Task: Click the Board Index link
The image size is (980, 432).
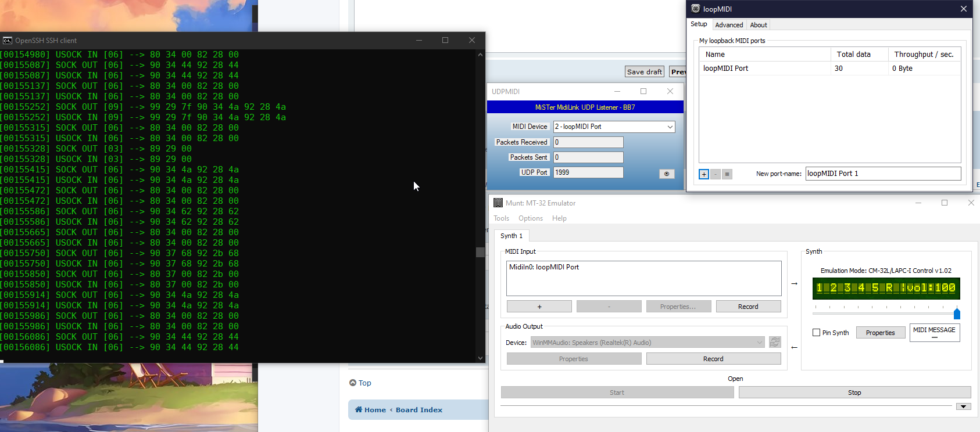Action: 419,410
